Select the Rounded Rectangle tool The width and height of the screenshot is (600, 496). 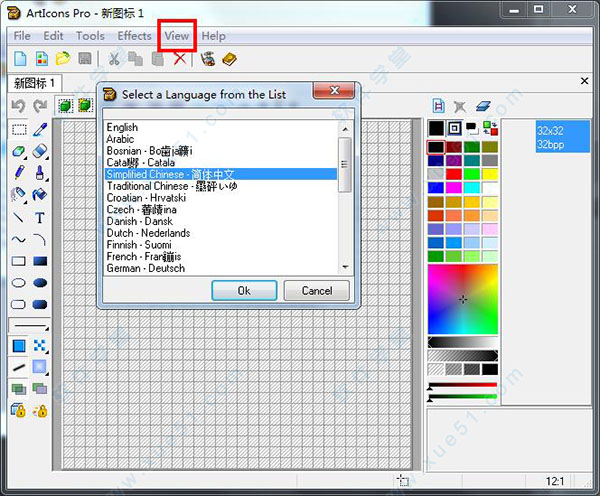pyautogui.click(x=18, y=305)
